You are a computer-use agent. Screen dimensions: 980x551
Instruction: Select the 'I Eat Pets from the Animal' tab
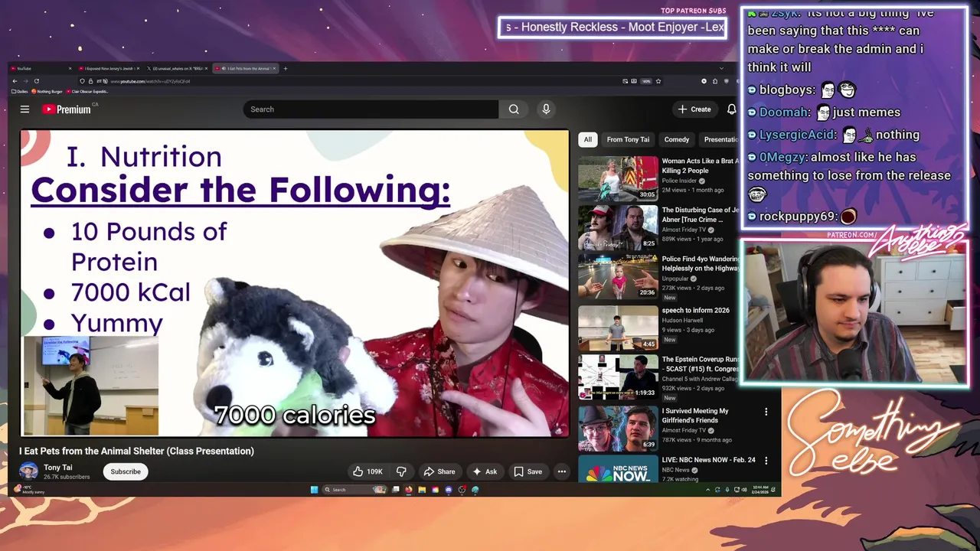coord(247,68)
